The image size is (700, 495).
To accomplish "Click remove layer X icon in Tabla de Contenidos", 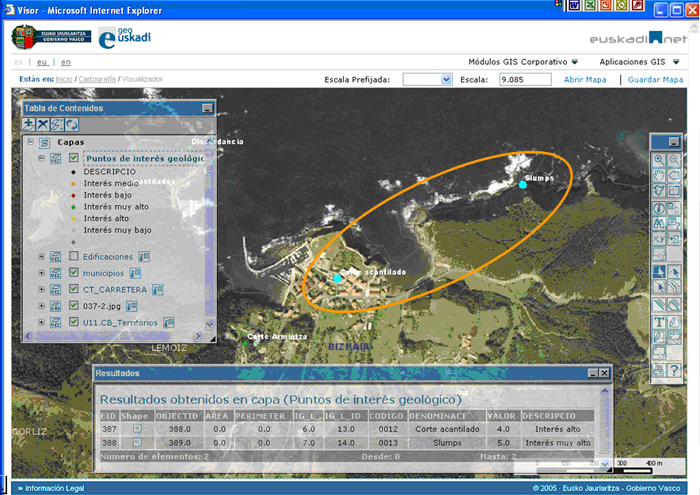I will 42,125.
